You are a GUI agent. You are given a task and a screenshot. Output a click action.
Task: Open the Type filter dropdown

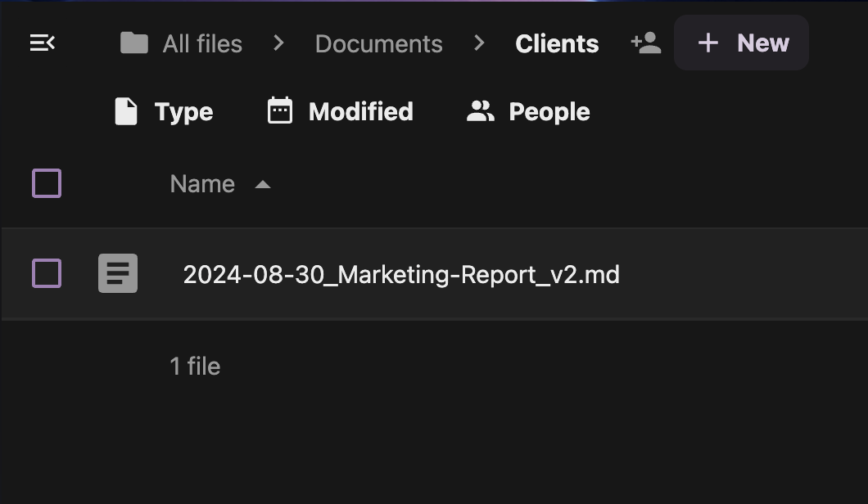(164, 111)
